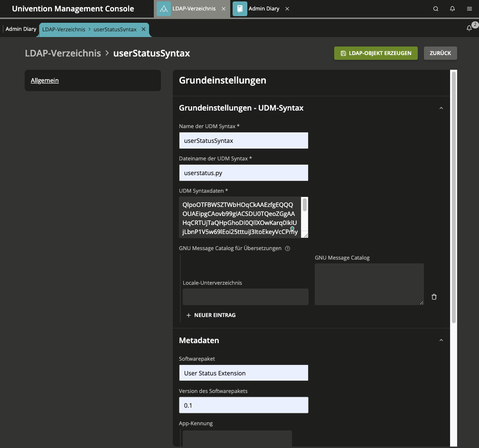Collapse Grundeinstellungen - UDM-Syntax section
This screenshot has width=479, height=448.
coord(441,108)
